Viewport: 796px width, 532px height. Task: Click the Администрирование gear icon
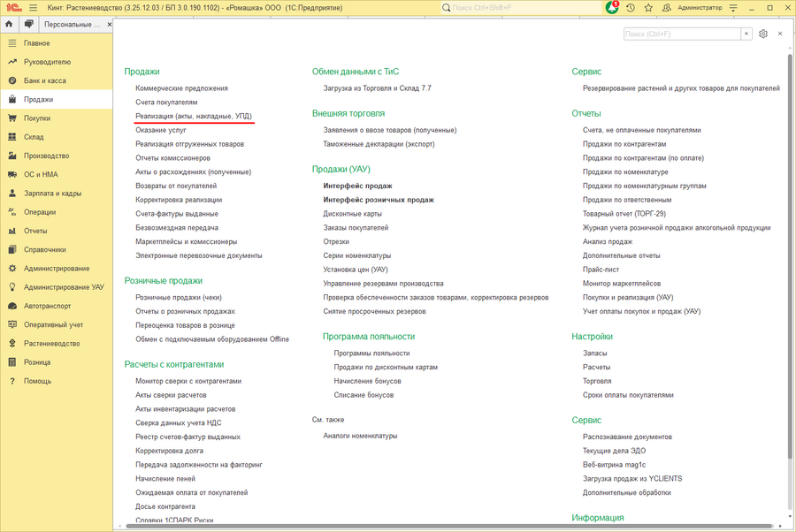pos(12,269)
